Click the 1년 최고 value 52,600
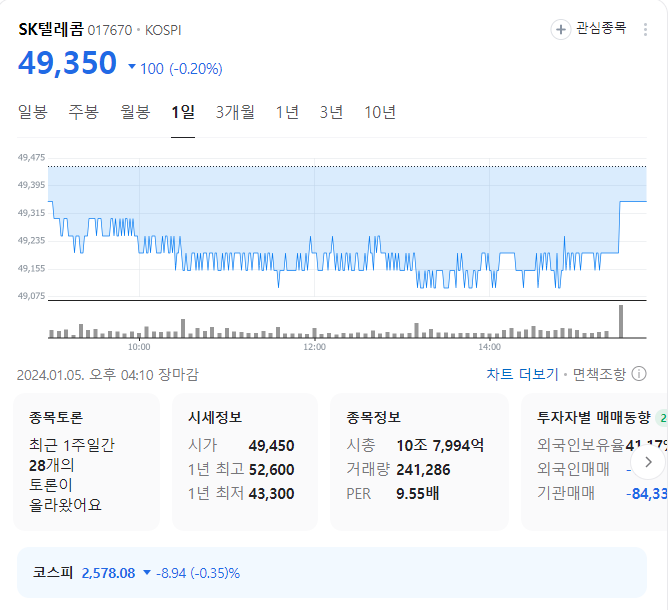 (x=271, y=469)
